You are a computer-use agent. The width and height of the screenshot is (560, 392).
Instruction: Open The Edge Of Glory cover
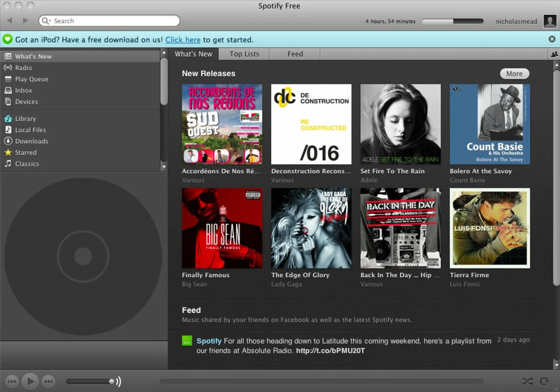311,228
